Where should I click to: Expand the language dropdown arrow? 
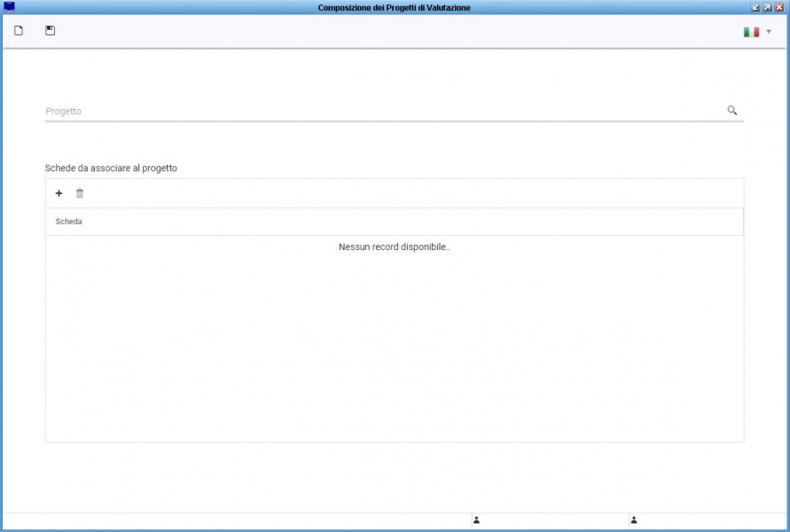coord(769,32)
